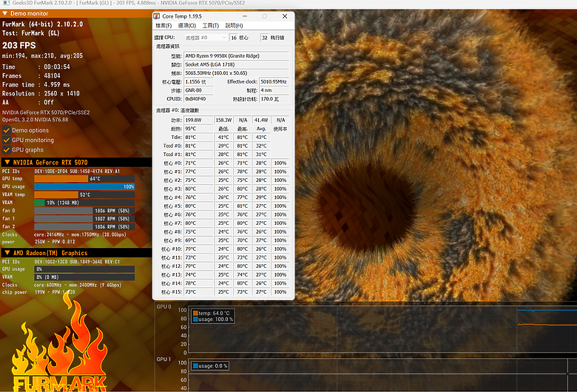This screenshot has height=392, width=577.
Task: Open the 檔案(F) menu
Action: (x=165, y=25)
